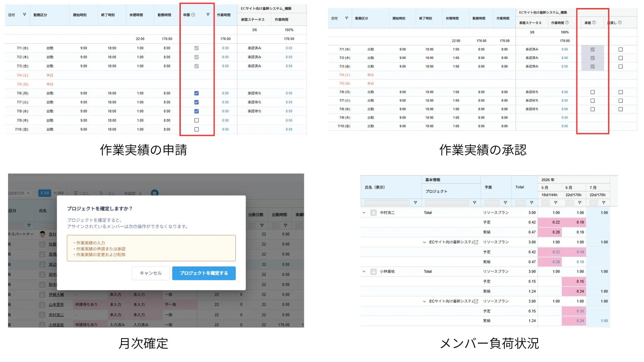Click the 区分 column filter icon in 月次確定
The image size is (644, 362).
[x=29, y=226]
